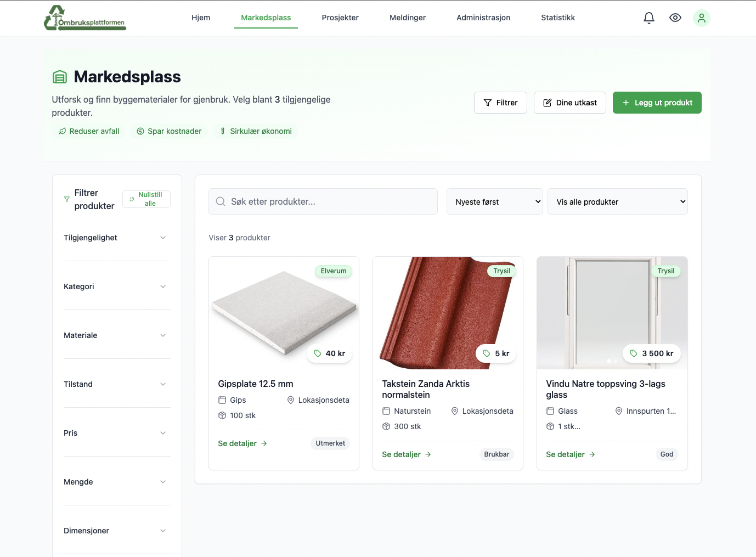
Task: Open Dine utkast drafts
Action: coord(570,103)
